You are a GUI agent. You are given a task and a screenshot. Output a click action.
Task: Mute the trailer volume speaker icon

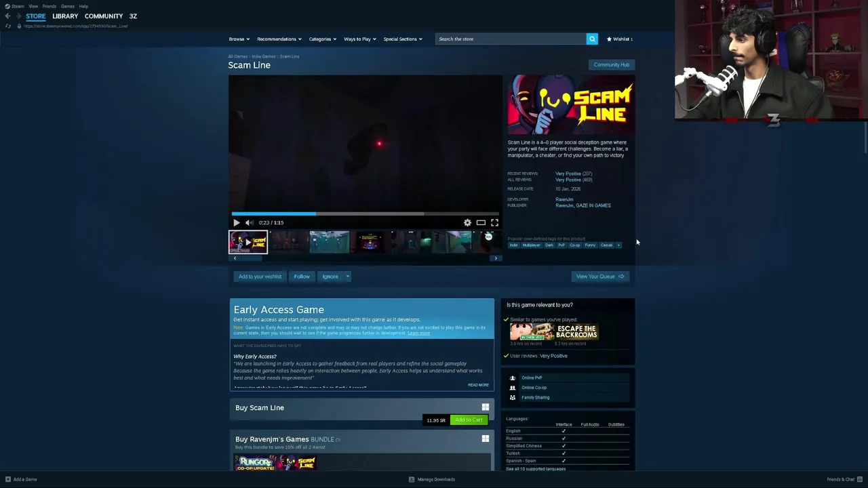click(250, 222)
